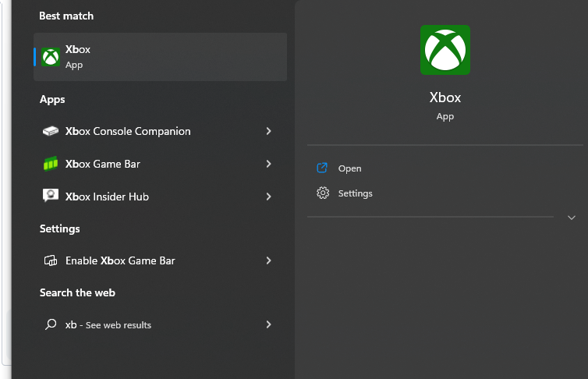Select the Xbox App best match result
The height and width of the screenshot is (379, 588).
click(161, 57)
